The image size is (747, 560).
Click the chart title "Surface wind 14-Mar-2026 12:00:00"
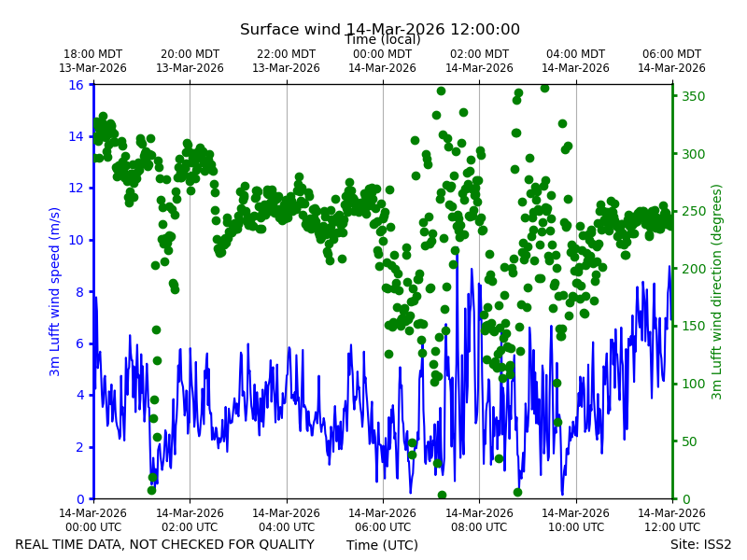[380, 30]
